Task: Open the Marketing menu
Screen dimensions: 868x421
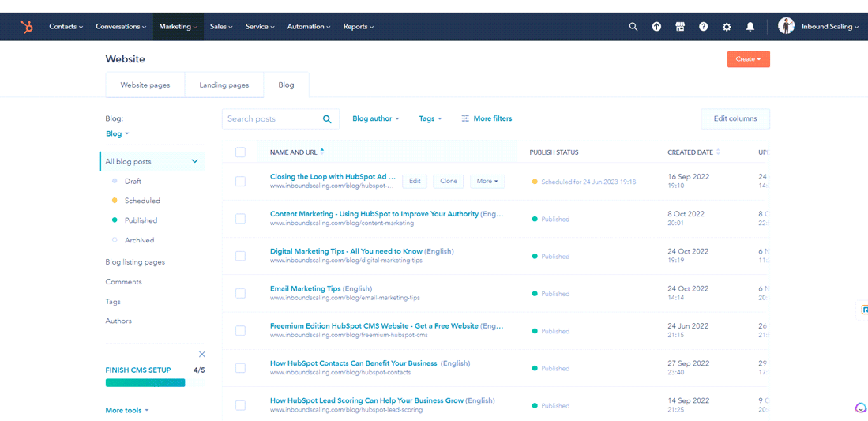Action: (178, 27)
